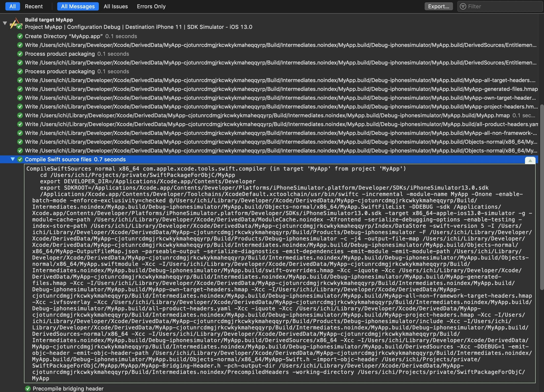Click checkmark beside MyApp-own-target-header row
Image resolution: width=544 pixels, height=392 pixels.
tap(20, 98)
